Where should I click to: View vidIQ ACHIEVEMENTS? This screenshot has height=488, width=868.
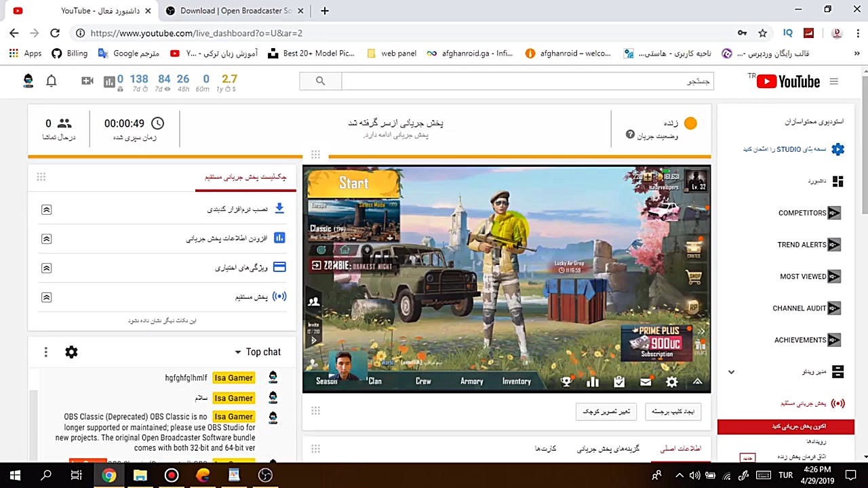click(807, 340)
